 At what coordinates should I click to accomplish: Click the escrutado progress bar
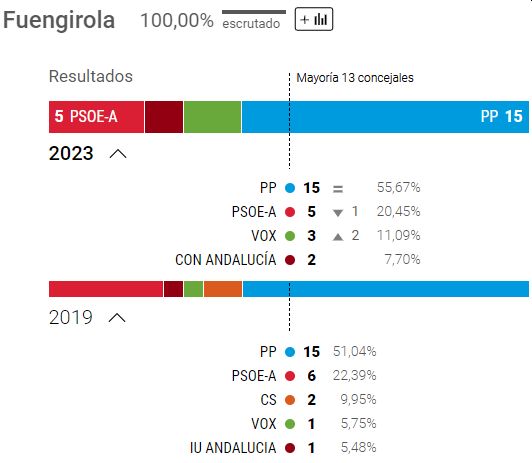[254, 12]
